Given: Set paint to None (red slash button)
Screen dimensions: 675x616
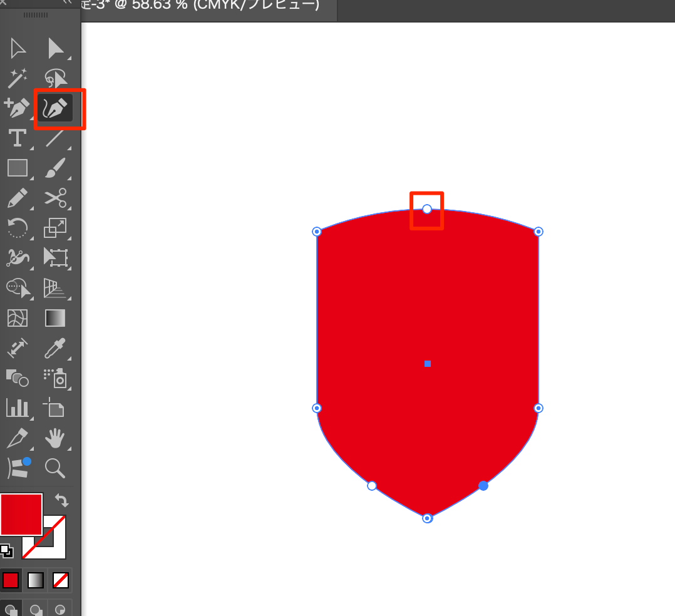Looking at the screenshot, I should pyautogui.click(x=61, y=580).
